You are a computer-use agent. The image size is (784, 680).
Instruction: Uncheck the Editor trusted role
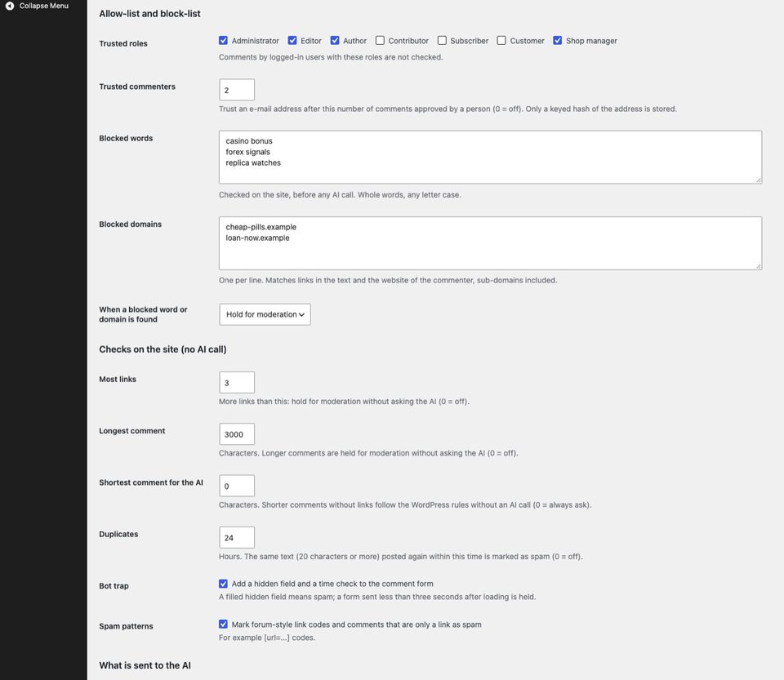click(x=292, y=41)
